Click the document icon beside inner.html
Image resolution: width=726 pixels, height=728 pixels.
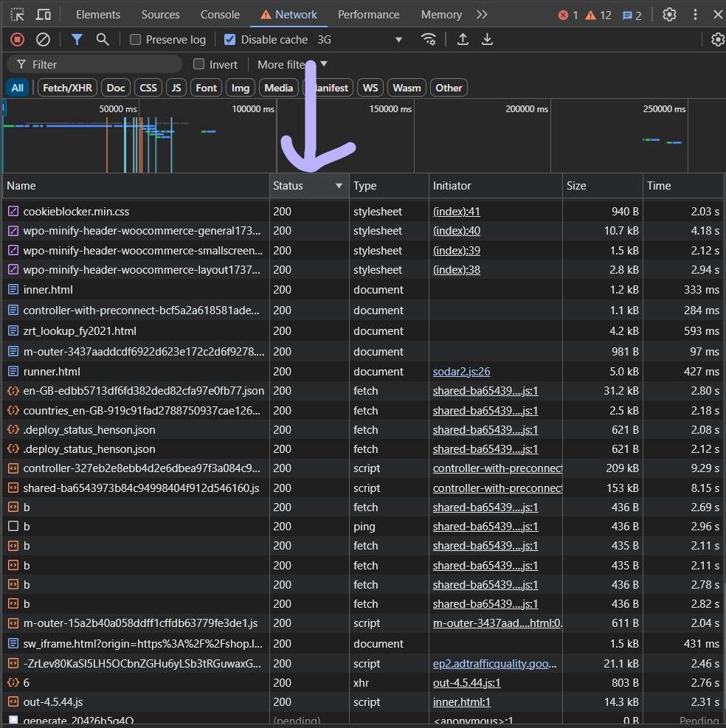[x=13, y=290]
